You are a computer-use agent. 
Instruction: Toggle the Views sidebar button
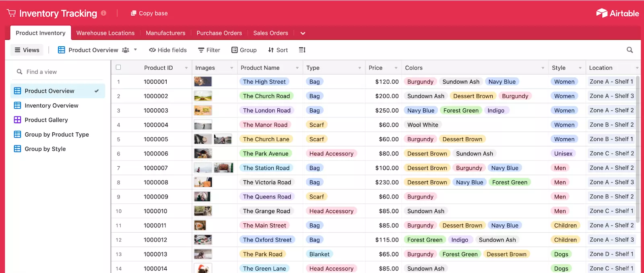pyautogui.click(x=27, y=50)
